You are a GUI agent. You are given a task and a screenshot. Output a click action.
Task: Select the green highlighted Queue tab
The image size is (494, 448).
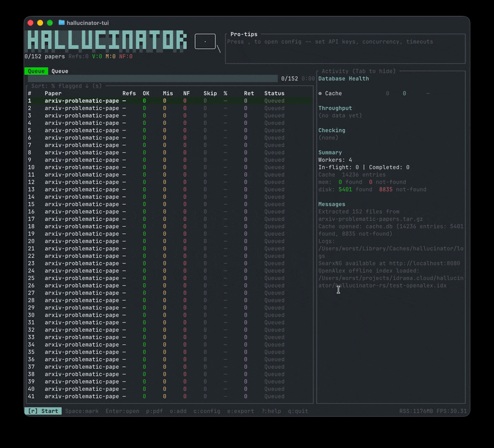click(36, 71)
